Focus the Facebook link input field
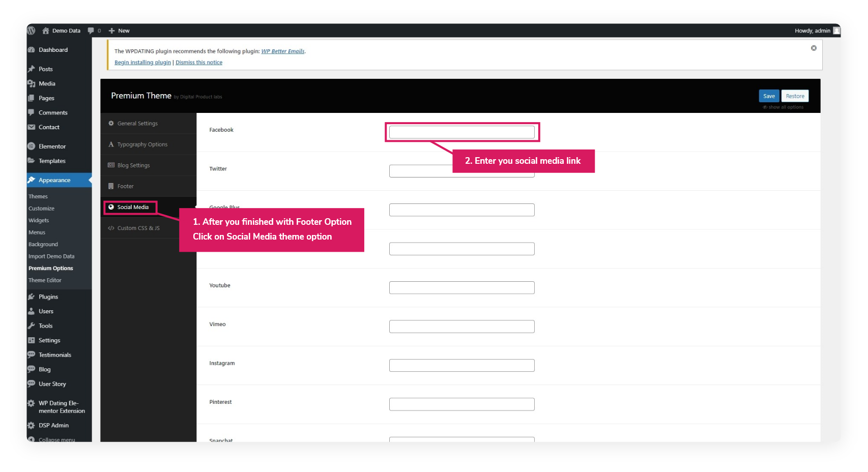Screen dimensions: 868x472 (x=461, y=132)
